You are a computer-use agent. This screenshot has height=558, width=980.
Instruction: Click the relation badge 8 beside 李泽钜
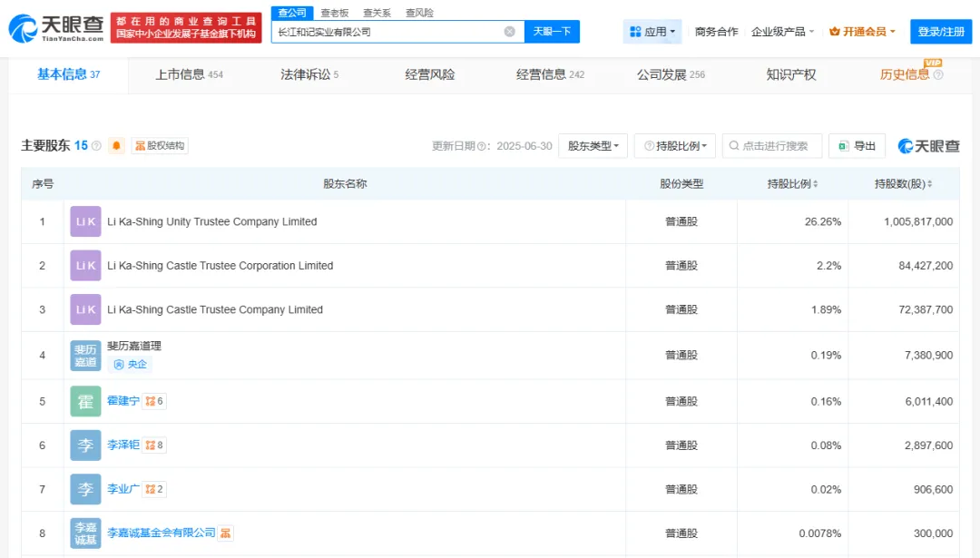coord(153,445)
